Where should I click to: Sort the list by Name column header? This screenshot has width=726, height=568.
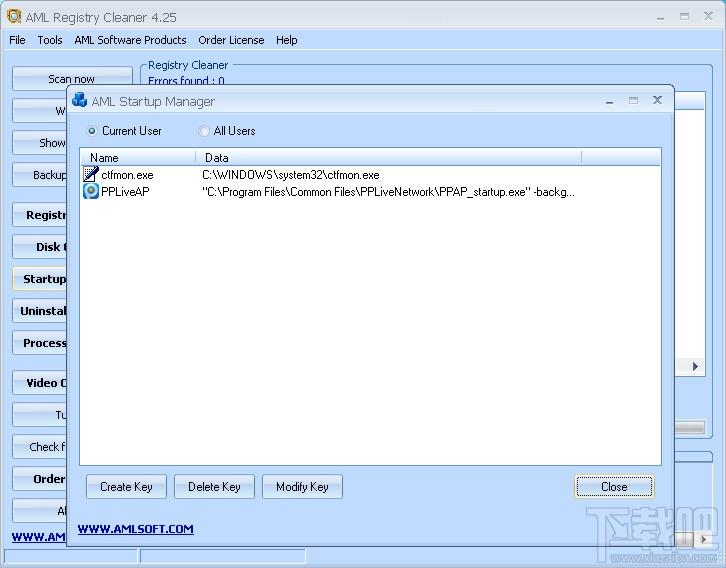[x=138, y=158]
